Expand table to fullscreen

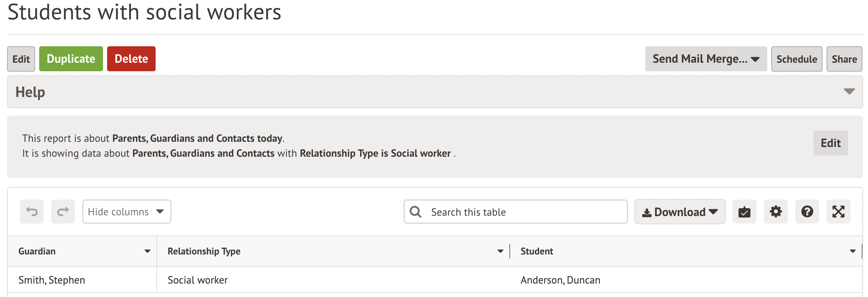838,212
